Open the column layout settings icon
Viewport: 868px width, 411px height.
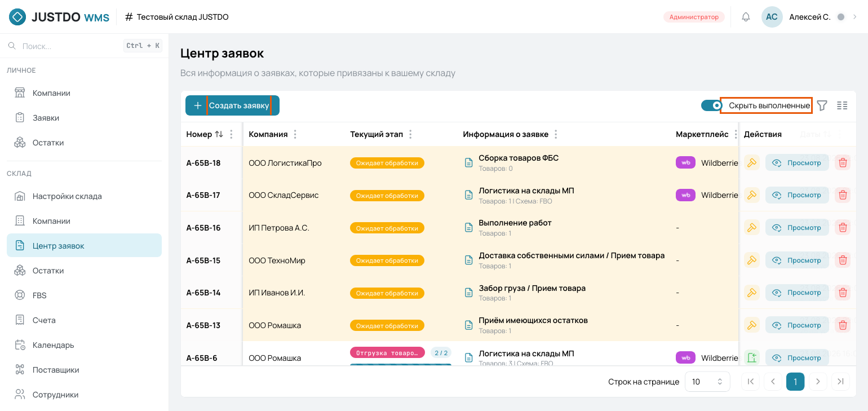pyautogui.click(x=842, y=105)
